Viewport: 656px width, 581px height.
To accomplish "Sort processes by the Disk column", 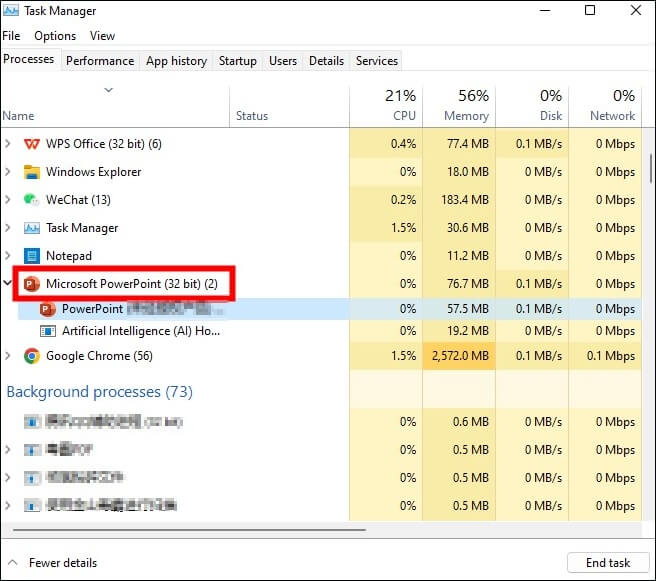I will 532,106.
